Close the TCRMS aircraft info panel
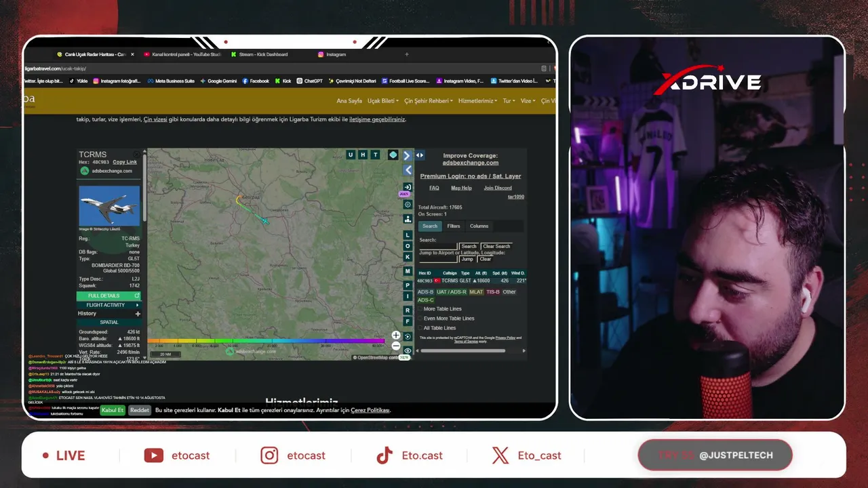Viewport: 868px width, 488px height. pyautogui.click(x=137, y=155)
